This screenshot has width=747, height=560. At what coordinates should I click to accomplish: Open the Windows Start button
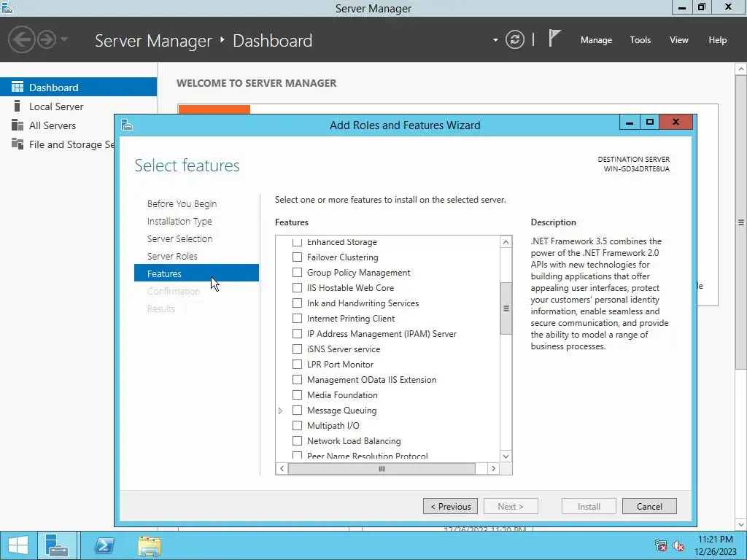(18, 545)
